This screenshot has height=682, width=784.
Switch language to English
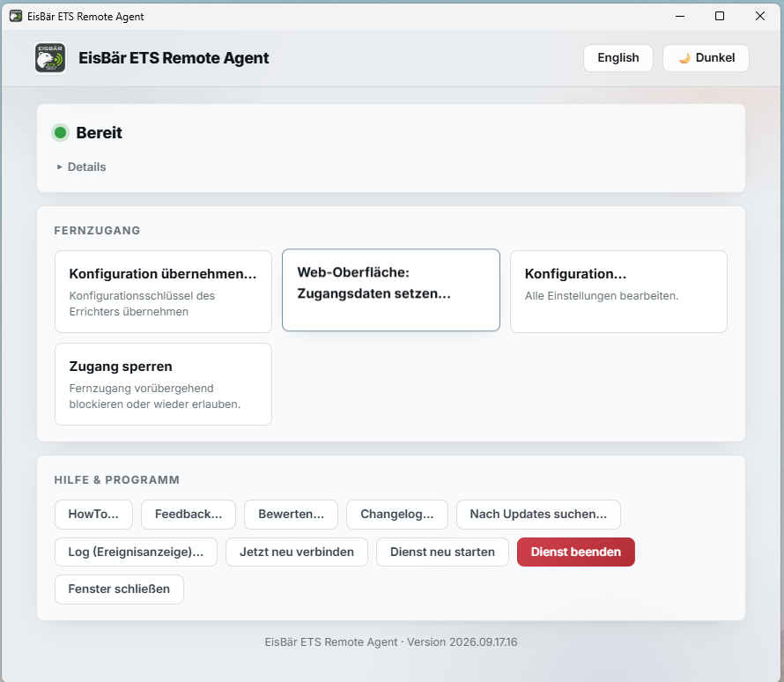click(x=618, y=58)
